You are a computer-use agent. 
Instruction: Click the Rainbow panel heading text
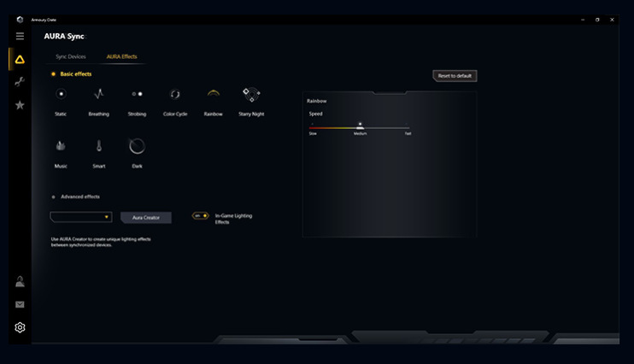[317, 101]
